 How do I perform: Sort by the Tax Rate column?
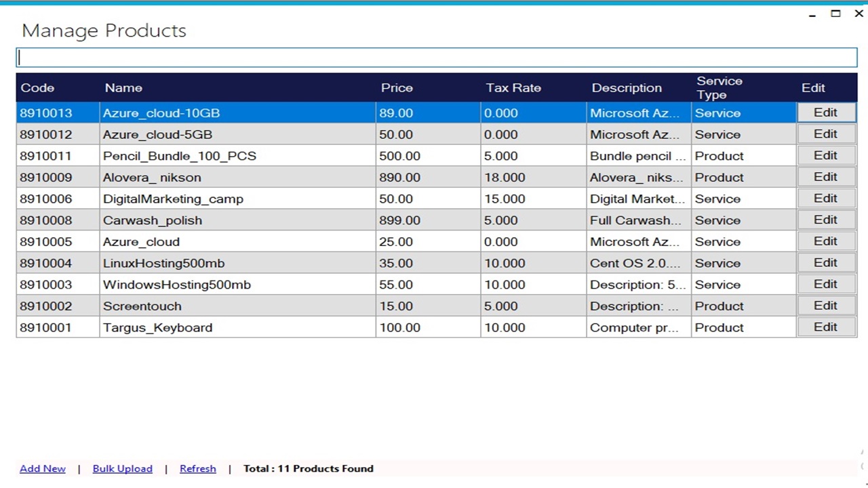click(513, 87)
